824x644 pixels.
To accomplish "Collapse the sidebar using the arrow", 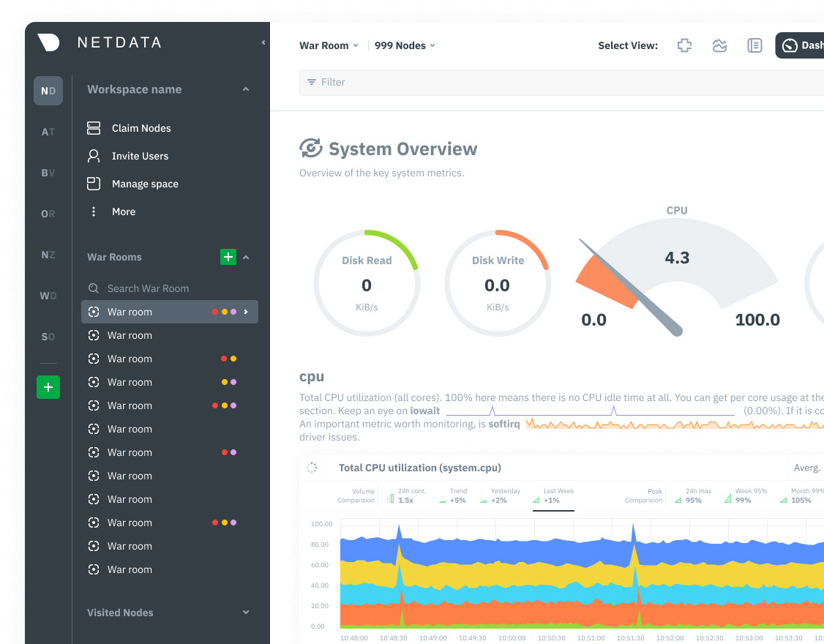I will (x=263, y=43).
